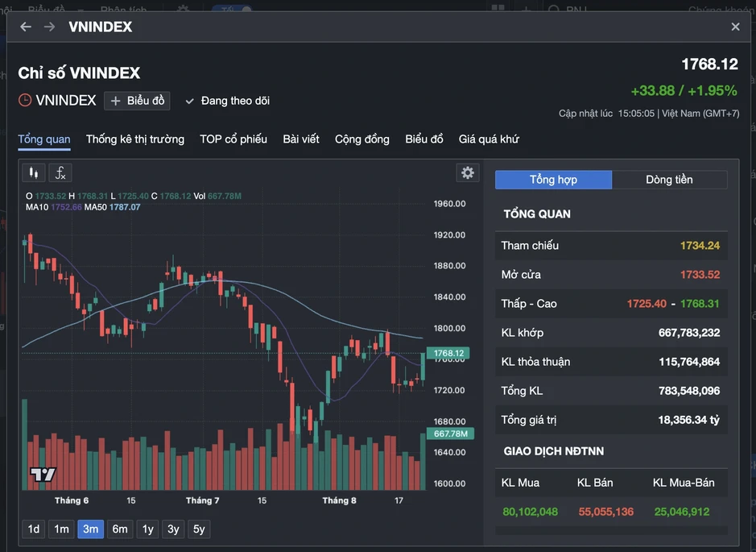Set chart range to 3y
756x552 pixels.
[x=174, y=529]
